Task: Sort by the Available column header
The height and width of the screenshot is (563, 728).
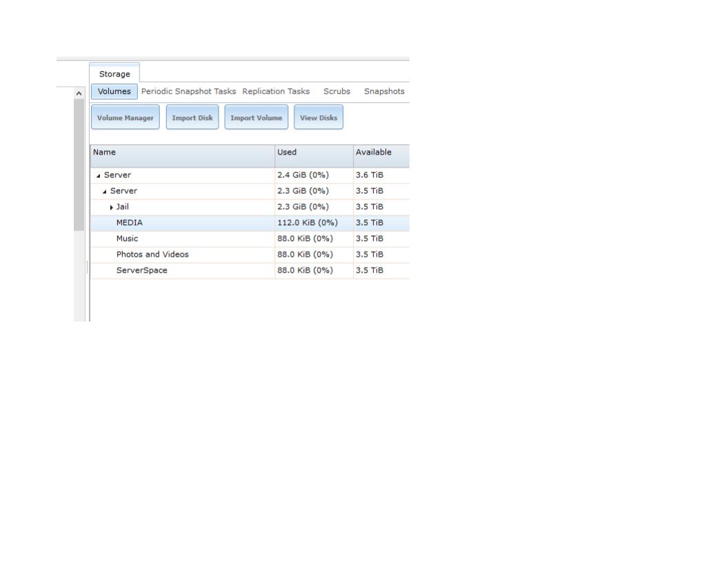Action: click(x=381, y=156)
